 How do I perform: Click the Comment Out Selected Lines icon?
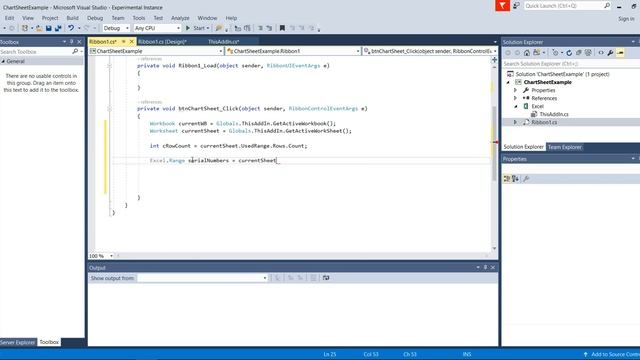coord(260,28)
